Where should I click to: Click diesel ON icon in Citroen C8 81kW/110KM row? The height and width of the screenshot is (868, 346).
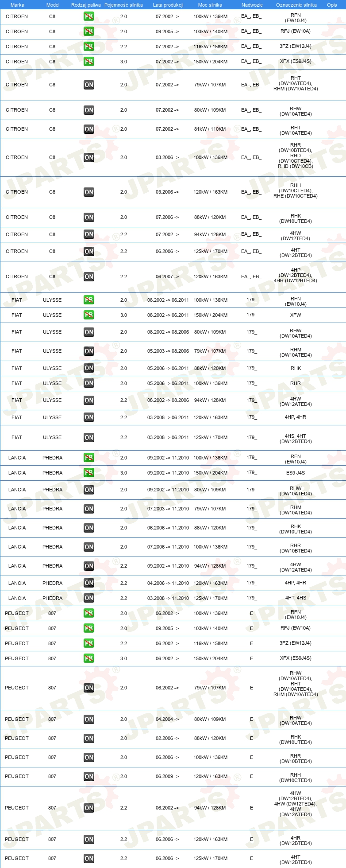point(89,129)
